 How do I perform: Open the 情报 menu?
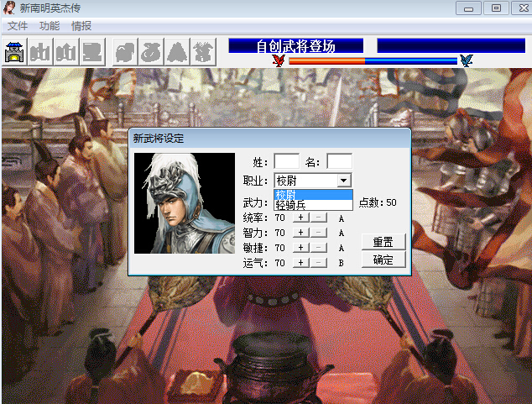click(81, 26)
